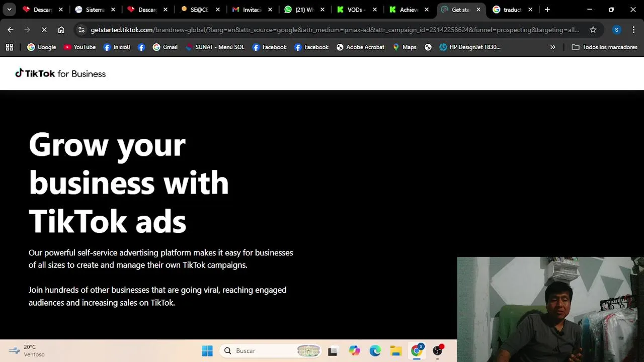Click the Buscar taskbar search box
This screenshot has width=644, height=362.
[x=271, y=350]
